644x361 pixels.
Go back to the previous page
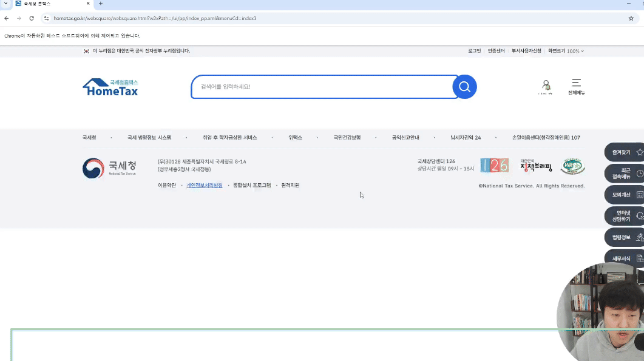[x=7, y=18]
